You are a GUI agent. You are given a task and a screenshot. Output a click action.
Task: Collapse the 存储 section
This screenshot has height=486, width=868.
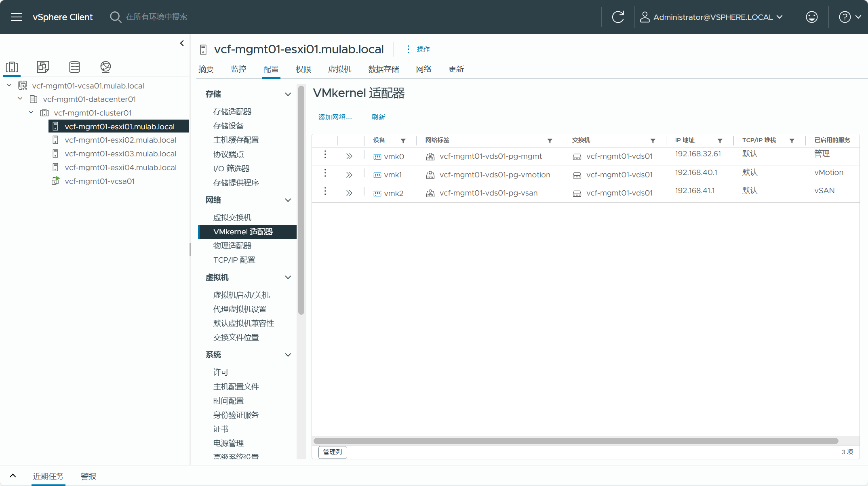coord(288,94)
